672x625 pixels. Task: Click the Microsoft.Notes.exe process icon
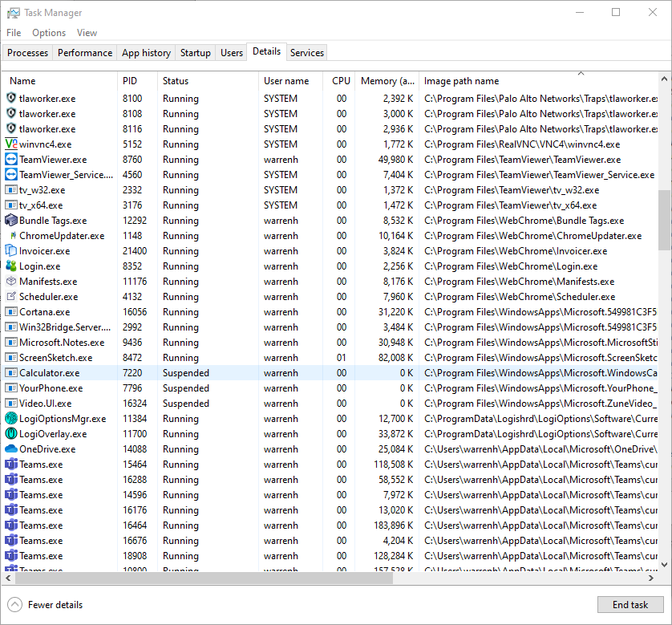pyautogui.click(x=11, y=342)
